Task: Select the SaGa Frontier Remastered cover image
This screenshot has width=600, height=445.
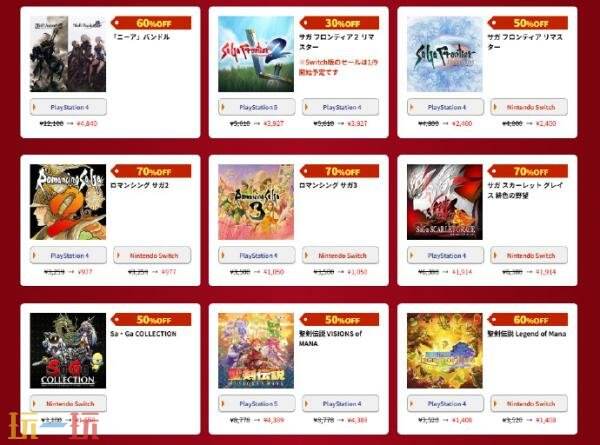Action: (445, 54)
